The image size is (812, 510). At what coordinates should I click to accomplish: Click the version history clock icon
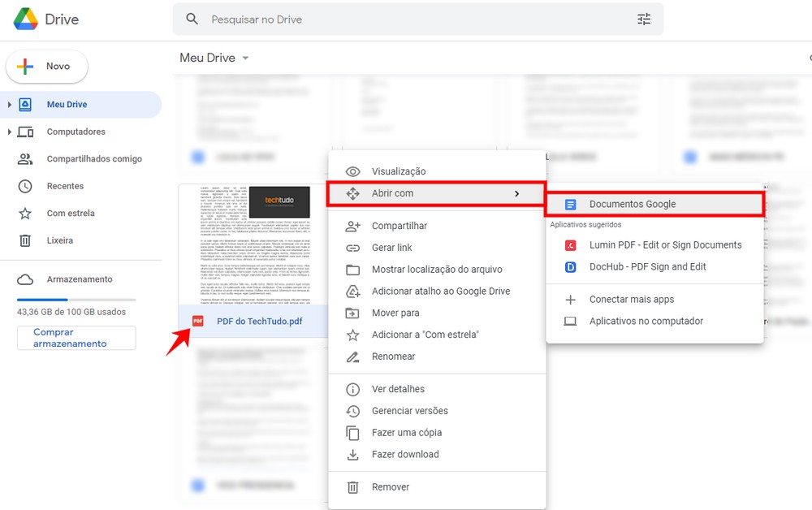pos(352,411)
